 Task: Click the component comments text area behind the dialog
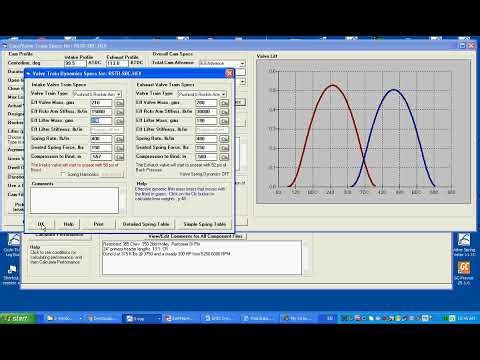pos(202,258)
